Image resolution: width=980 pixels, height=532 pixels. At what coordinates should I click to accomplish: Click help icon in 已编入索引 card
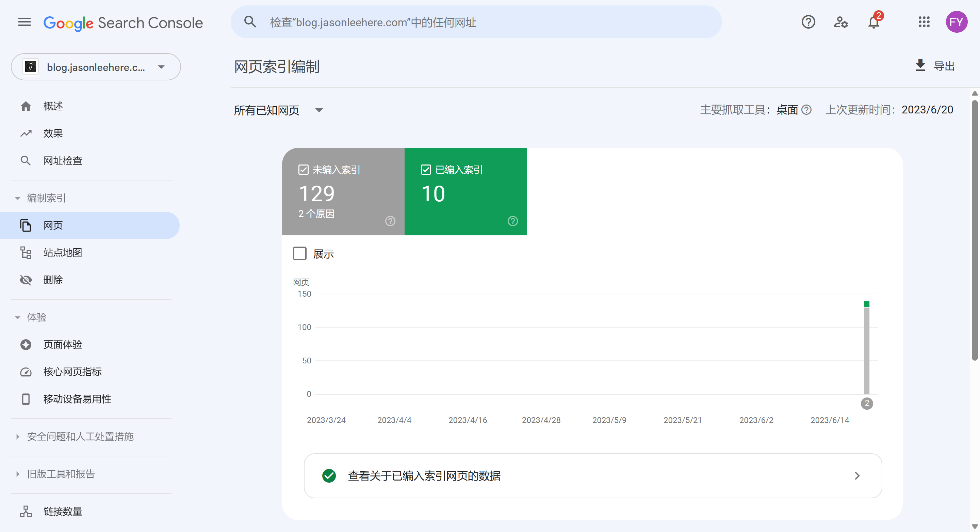[x=513, y=221]
